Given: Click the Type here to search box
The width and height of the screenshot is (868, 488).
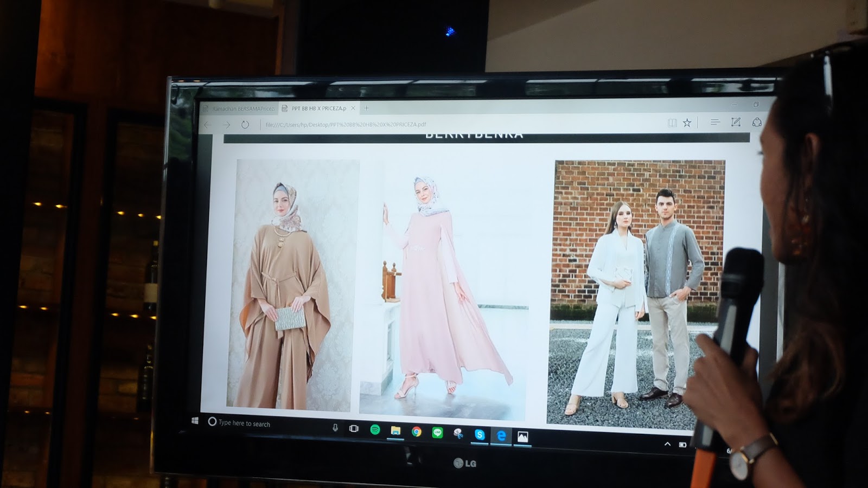Looking at the screenshot, I should [244, 423].
